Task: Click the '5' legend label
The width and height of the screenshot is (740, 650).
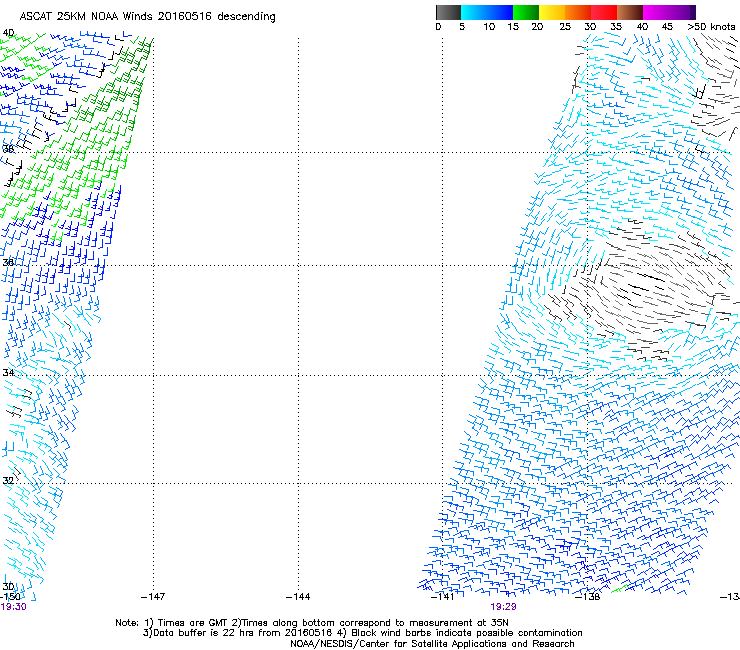Action: (462, 27)
